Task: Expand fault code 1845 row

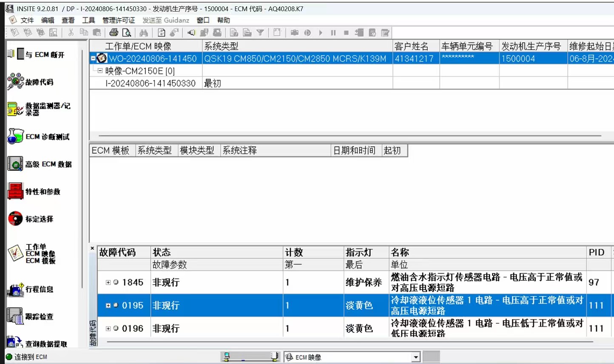Action: click(108, 282)
